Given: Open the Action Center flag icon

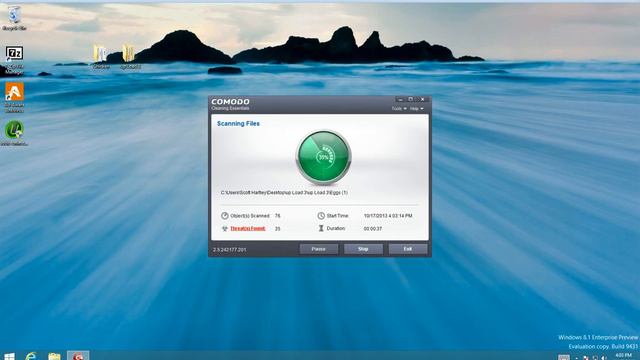Looking at the screenshot, I should pyautogui.click(x=586, y=358).
